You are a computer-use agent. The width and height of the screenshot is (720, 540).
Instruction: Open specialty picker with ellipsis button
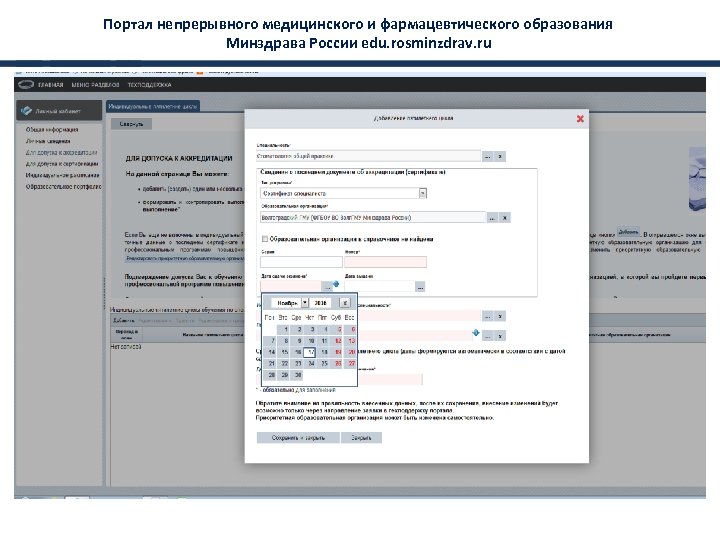pos(488,157)
